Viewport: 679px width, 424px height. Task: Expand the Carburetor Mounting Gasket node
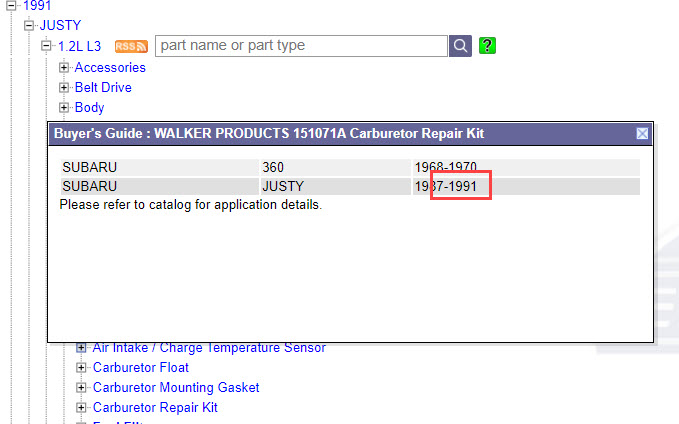click(x=81, y=387)
